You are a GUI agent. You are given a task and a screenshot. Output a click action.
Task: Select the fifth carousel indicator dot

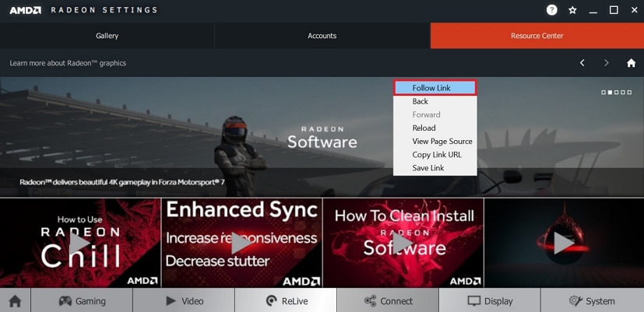[629, 93]
